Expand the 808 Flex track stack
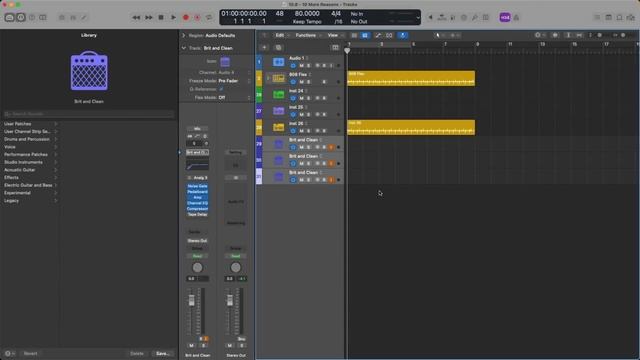 tap(268, 78)
